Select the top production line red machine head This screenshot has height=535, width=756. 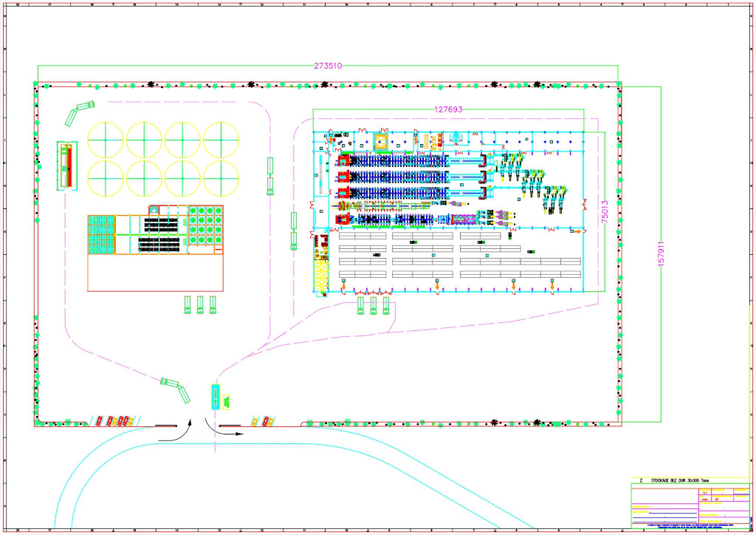[x=343, y=160]
